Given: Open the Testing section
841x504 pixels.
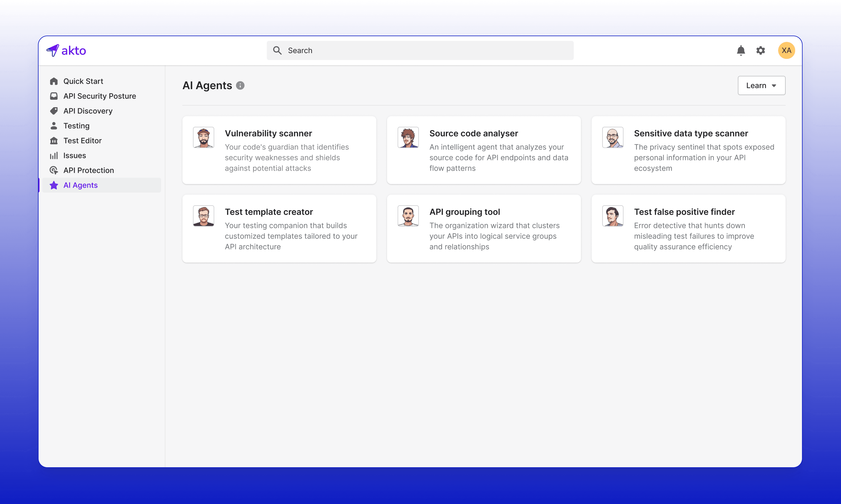Looking at the screenshot, I should coord(76,126).
